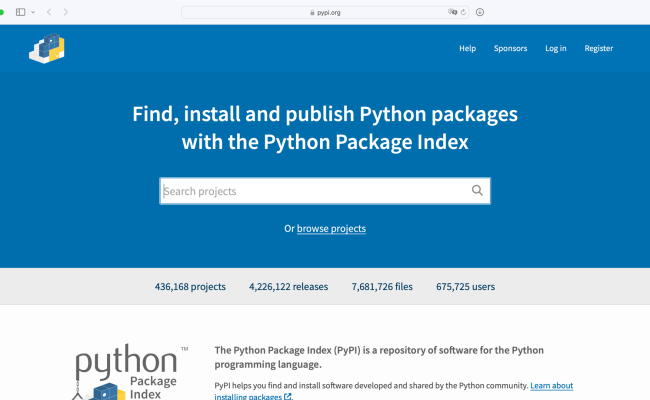Toggle the Safari sidebar icon
Screen dimensions: 650x400
coord(20,12)
